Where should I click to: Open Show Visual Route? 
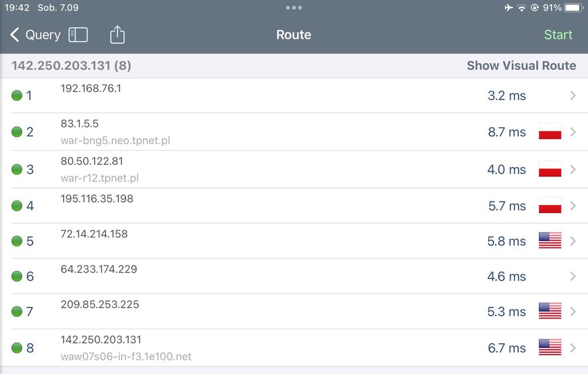tap(521, 65)
